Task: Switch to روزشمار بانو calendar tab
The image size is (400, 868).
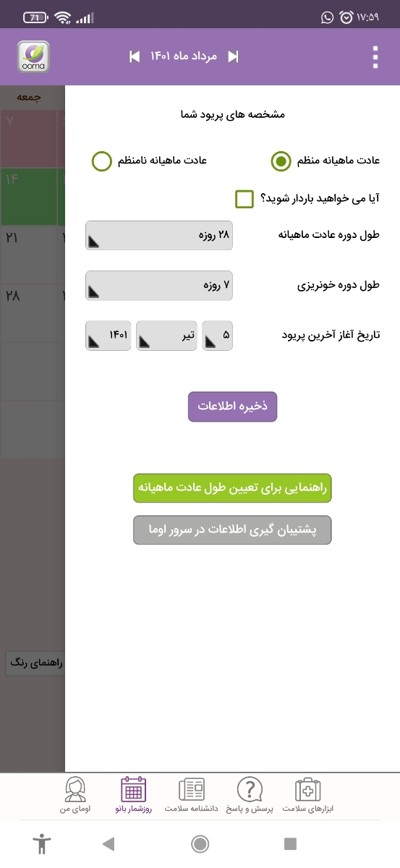Action: coord(133,796)
